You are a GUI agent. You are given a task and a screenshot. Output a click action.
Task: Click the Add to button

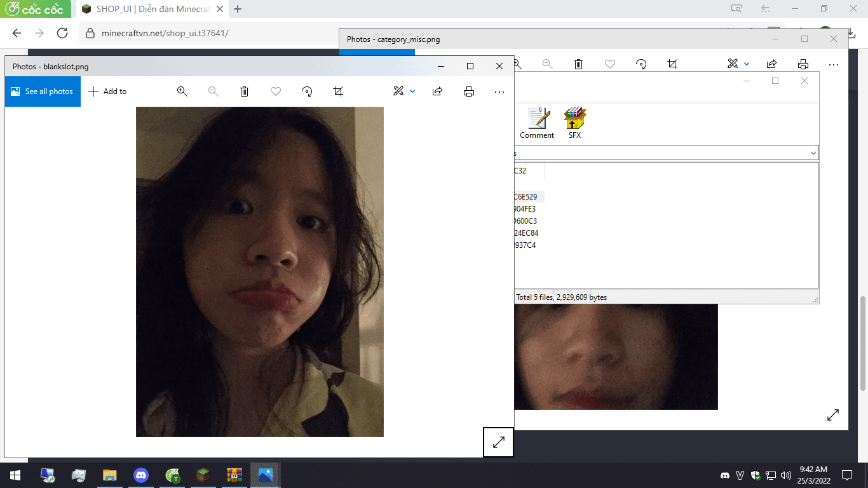(107, 91)
